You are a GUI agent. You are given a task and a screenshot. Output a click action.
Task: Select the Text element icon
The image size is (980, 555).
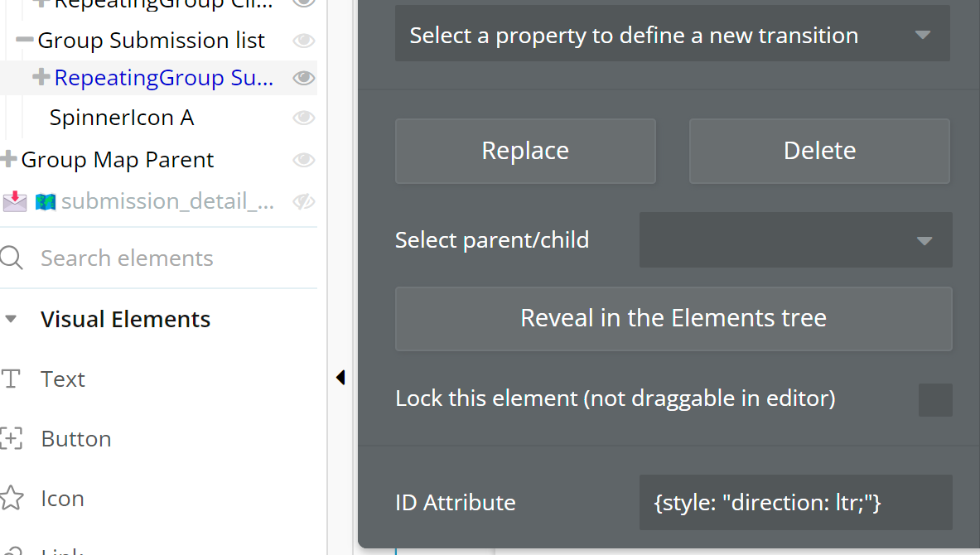point(12,379)
